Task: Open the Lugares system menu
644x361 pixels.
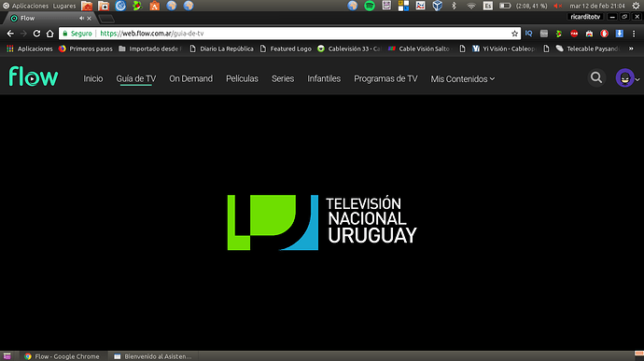Action: [64, 6]
